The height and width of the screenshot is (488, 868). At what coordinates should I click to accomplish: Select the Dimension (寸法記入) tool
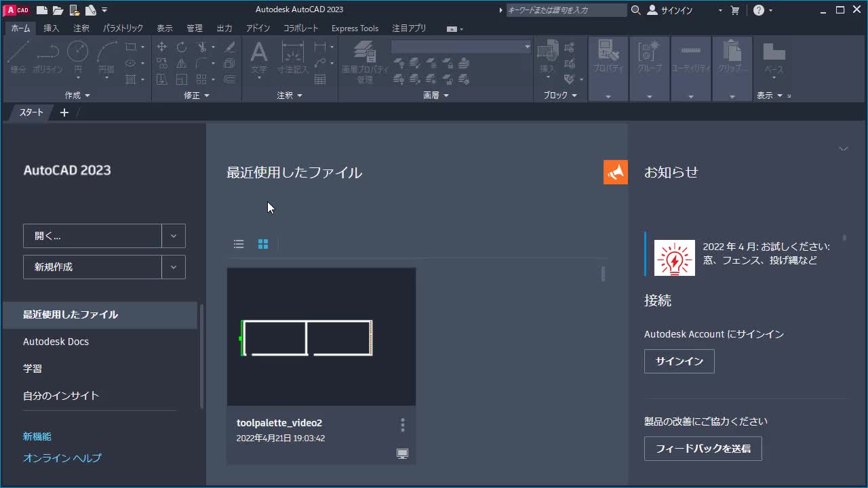pyautogui.click(x=293, y=58)
